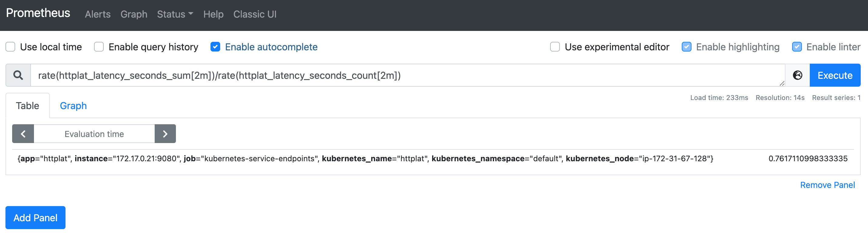
Task: Expand the Status dropdown menu
Action: tap(175, 14)
